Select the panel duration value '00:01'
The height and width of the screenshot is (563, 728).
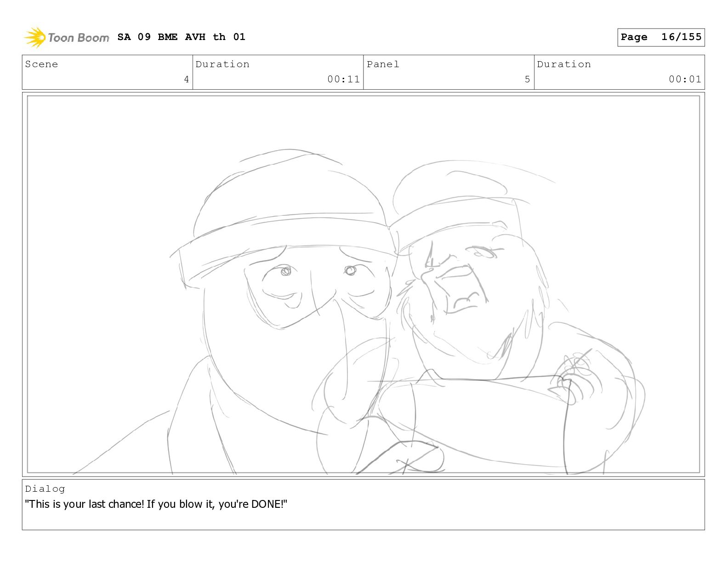tap(685, 79)
